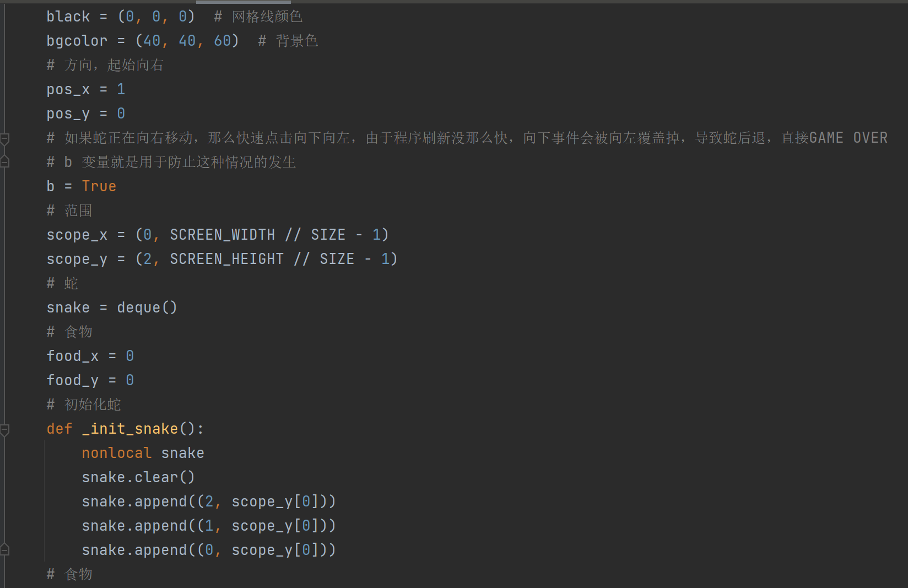Click the horizontal scrollbar thumb at top
Screen dimensions: 908x588
(x=243, y=2)
